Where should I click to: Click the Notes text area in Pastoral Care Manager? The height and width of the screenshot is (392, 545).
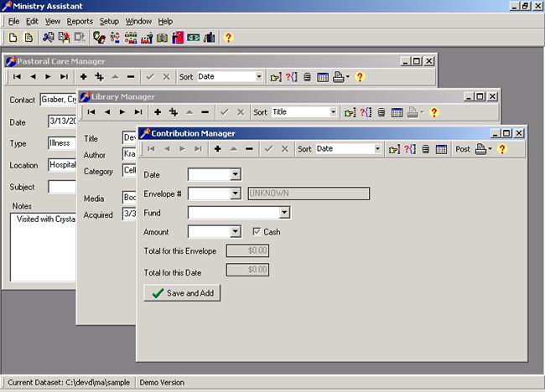tap(43, 247)
